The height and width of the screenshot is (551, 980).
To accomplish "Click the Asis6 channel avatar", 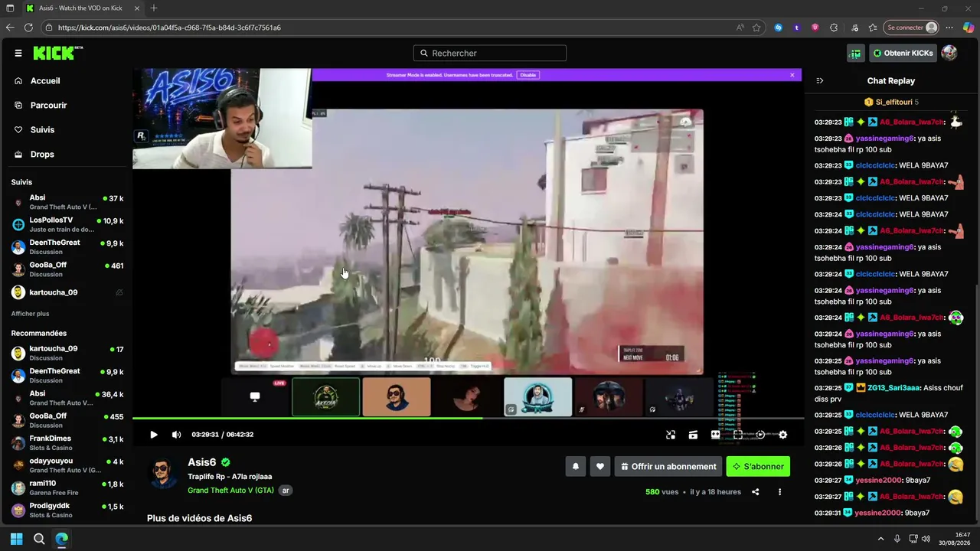I will (162, 474).
